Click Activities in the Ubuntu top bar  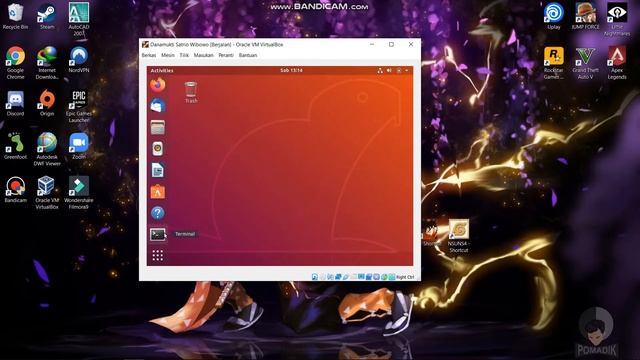[x=162, y=71]
